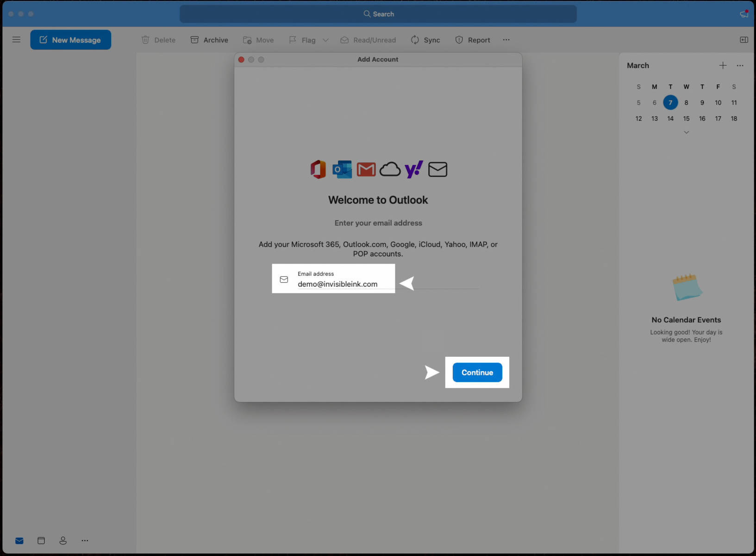Image resolution: width=756 pixels, height=556 pixels.
Task: Add a new calendar event with the plus
Action: [x=723, y=65]
